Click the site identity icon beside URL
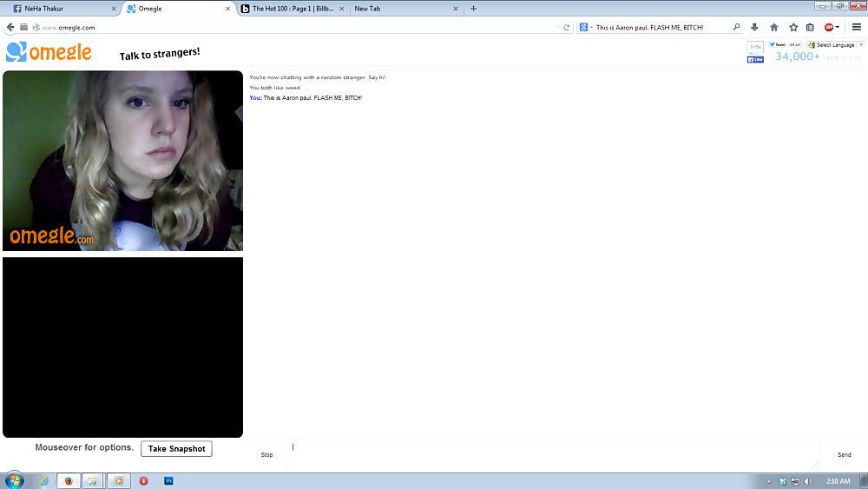This screenshot has width=868, height=489. (x=36, y=27)
